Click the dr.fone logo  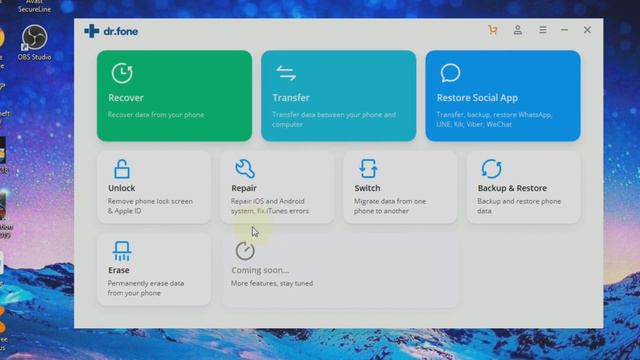point(111,31)
